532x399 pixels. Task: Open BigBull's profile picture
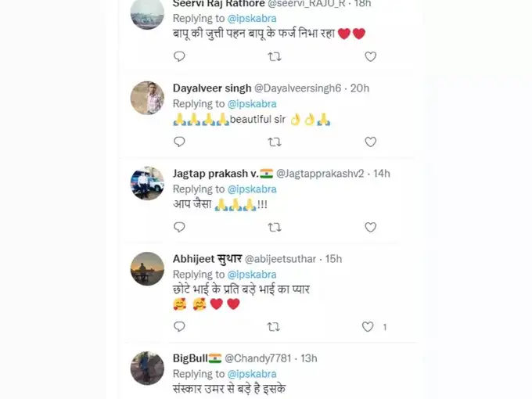[147, 368]
